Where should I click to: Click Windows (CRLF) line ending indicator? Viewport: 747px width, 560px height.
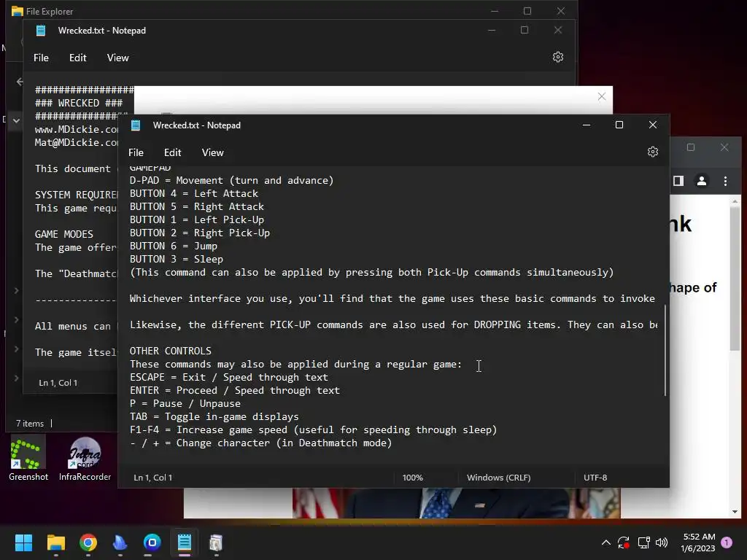(x=498, y=478)
